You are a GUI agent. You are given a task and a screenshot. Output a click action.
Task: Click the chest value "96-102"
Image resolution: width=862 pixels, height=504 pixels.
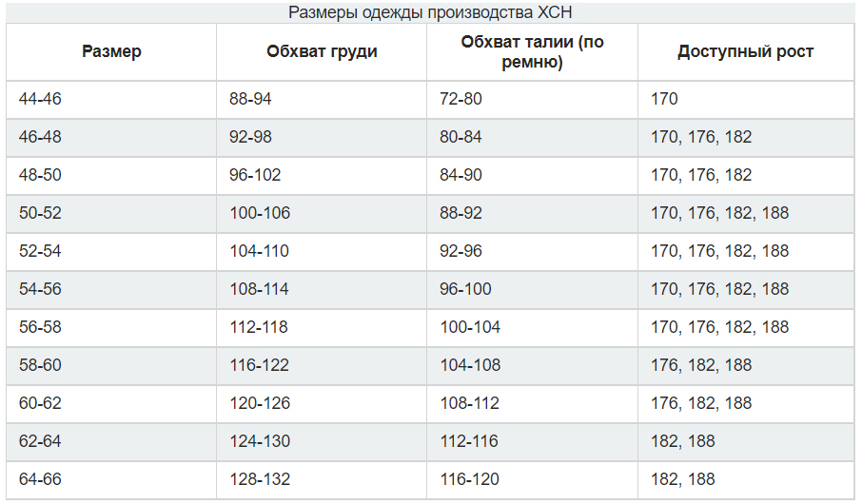point(255,175)
